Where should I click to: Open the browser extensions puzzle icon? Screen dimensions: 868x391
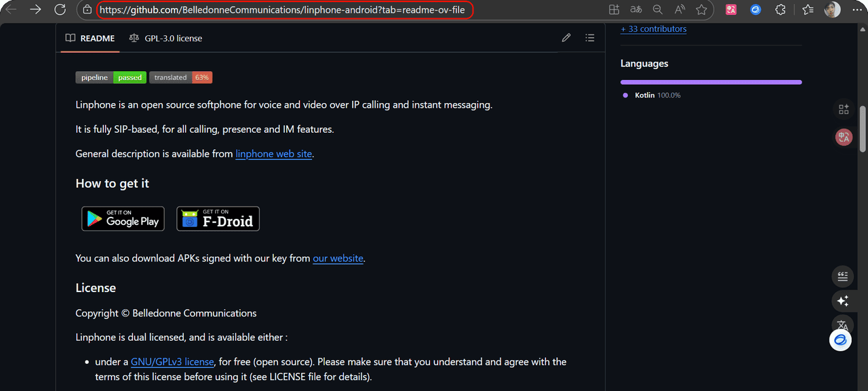pyautogui.click(x=781, y=9)
